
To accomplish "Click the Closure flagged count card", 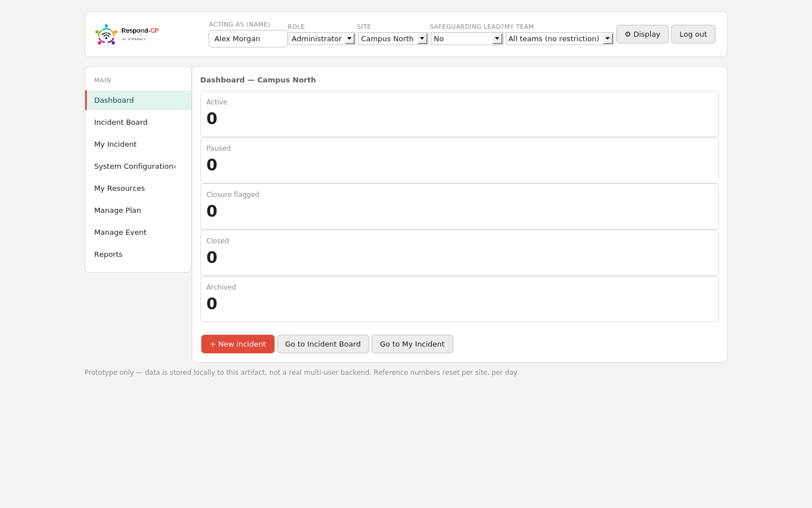I will [460, 207].
